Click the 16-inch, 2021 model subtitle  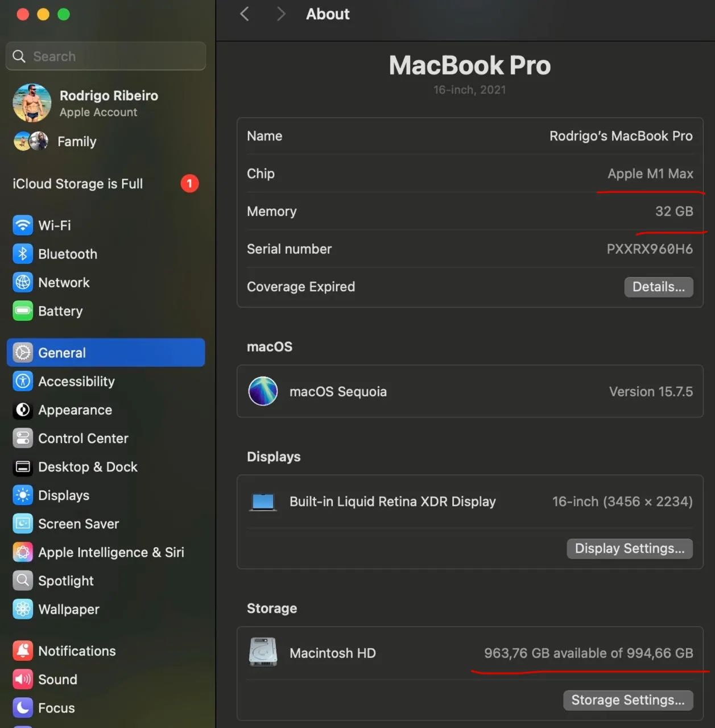click(x=470, y=90)
